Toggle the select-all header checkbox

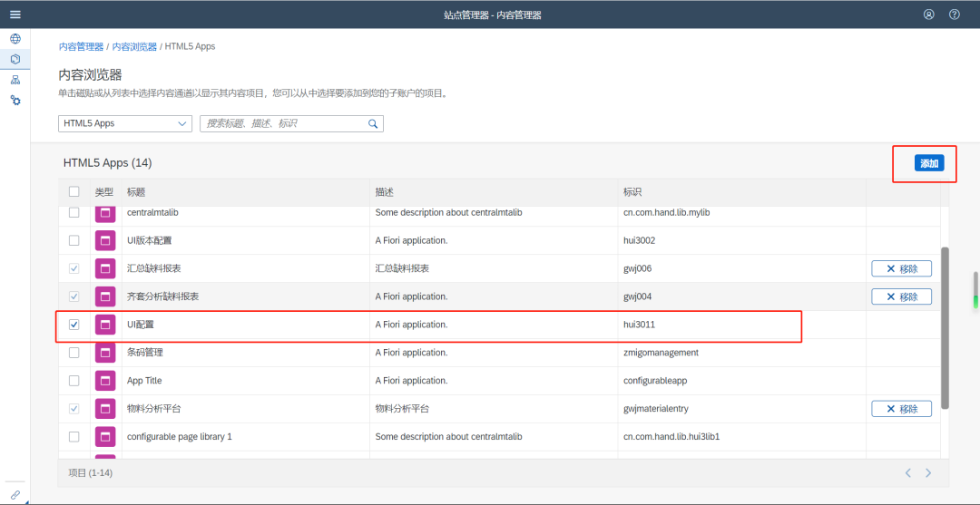(x=73, y=191)
